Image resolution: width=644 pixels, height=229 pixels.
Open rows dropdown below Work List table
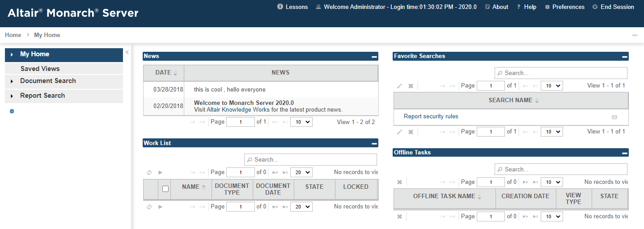pos(301,207)
